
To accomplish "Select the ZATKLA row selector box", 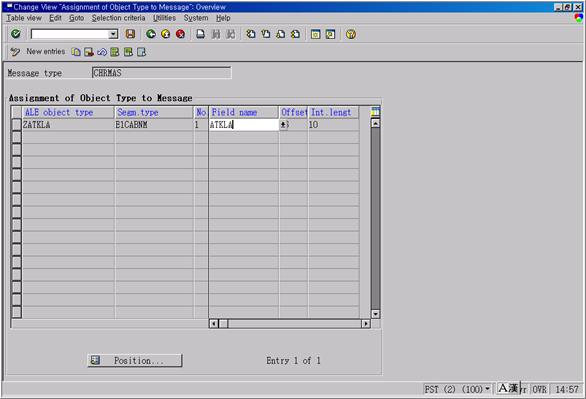I will [16, 124].
